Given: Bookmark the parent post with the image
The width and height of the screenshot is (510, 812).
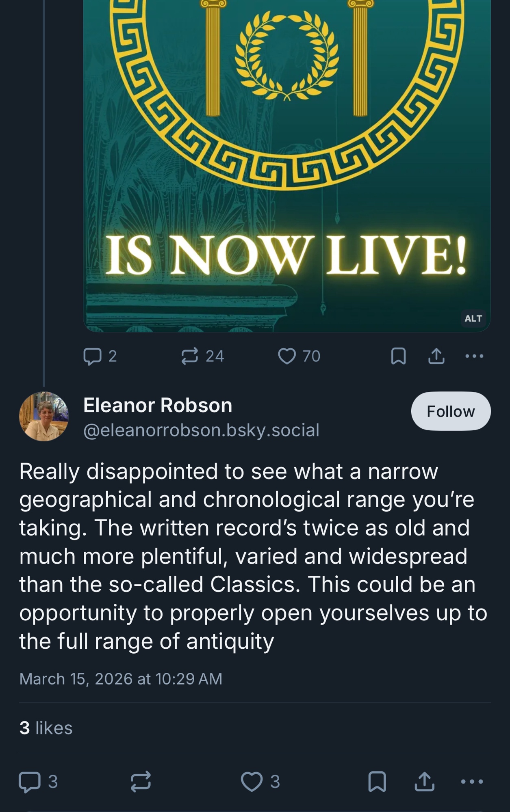Looking at the screenshot, I should (x=398, y=356).
